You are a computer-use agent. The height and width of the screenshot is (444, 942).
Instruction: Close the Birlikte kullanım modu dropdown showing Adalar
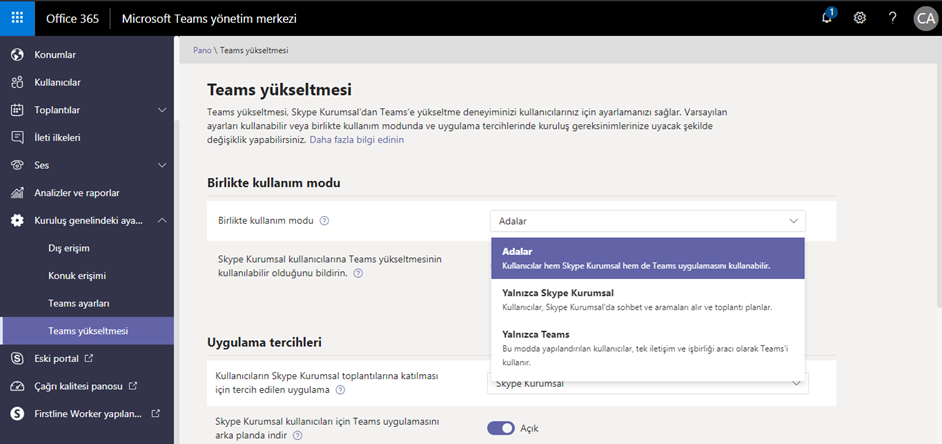648,221
